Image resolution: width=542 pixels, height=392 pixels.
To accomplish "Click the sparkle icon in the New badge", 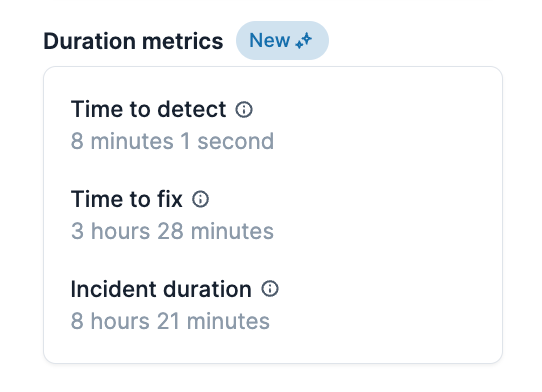I will (304, 41).
